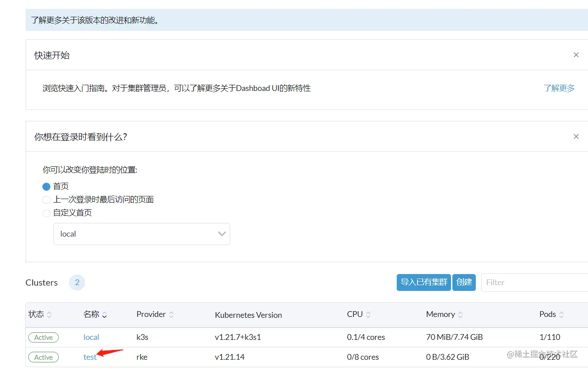
Task: Open the local cluster dropdown
Action: 142,234
